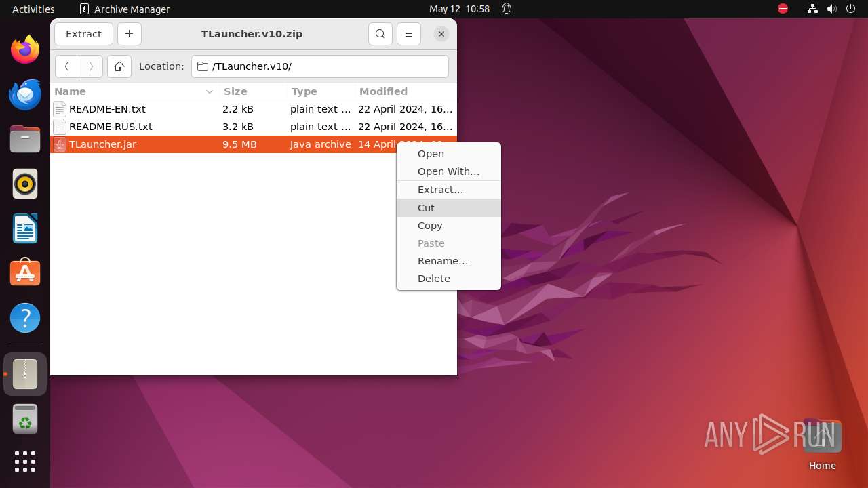Open Ubuntu Software from the dock

click(x=25, y=273)
